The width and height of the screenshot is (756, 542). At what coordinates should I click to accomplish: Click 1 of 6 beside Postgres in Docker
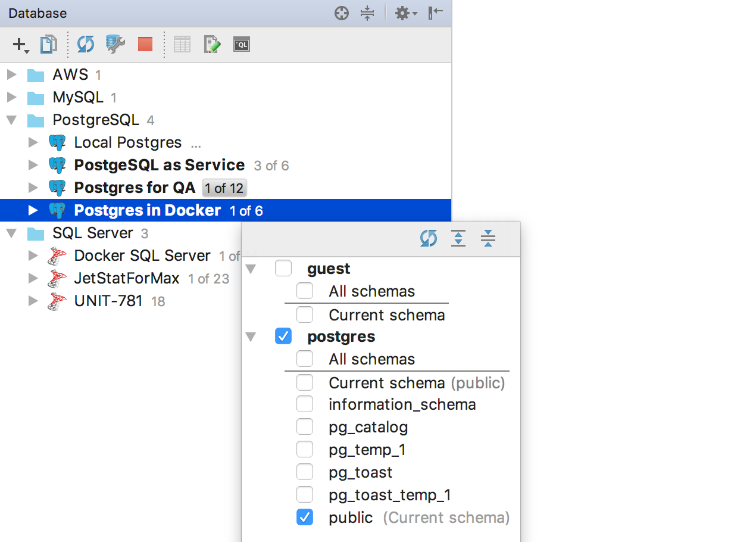pos(246,211)
